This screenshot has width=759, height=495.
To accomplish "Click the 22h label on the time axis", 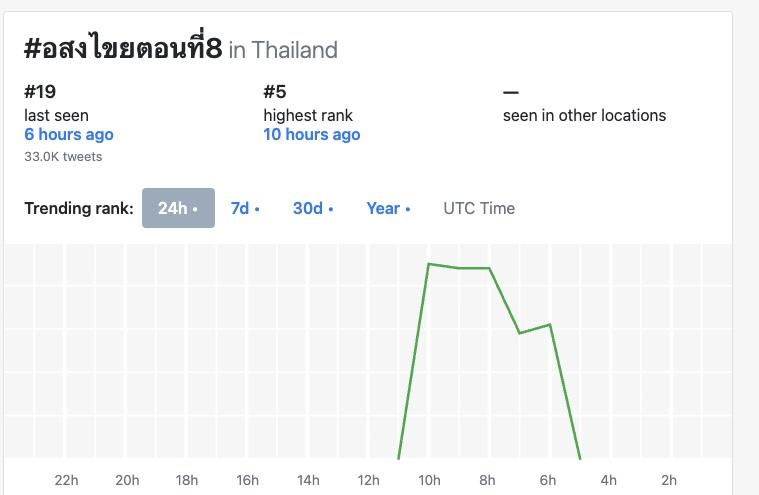I will click(67, 480).
